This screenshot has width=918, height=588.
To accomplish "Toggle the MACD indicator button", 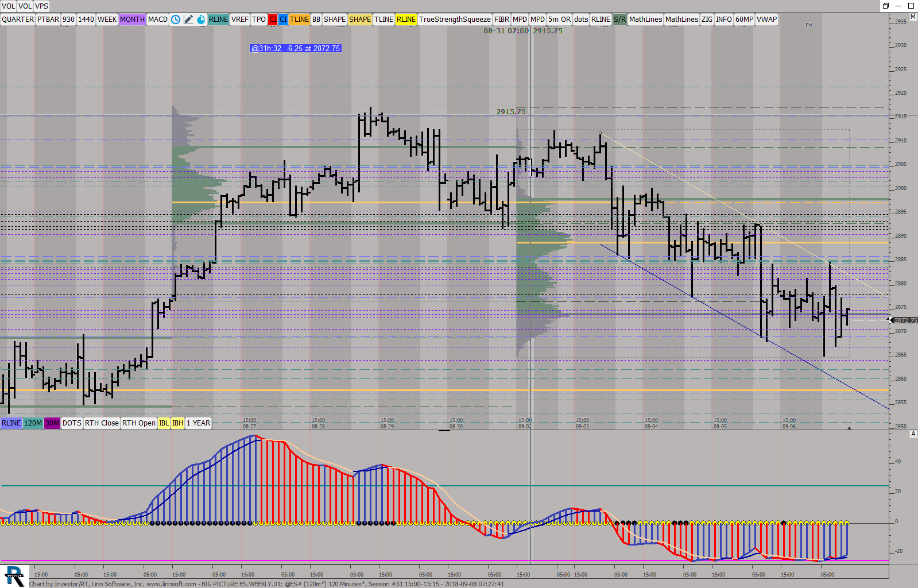I will [158, 20].
